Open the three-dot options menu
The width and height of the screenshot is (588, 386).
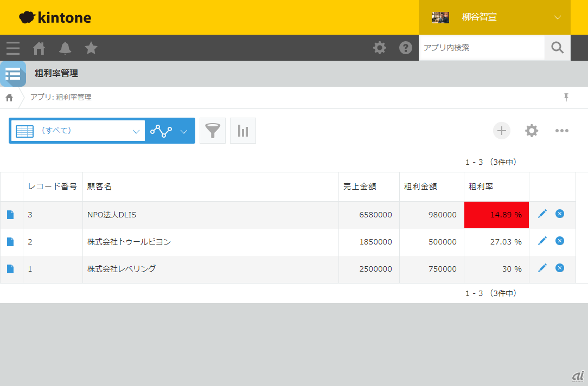[562, 131]
